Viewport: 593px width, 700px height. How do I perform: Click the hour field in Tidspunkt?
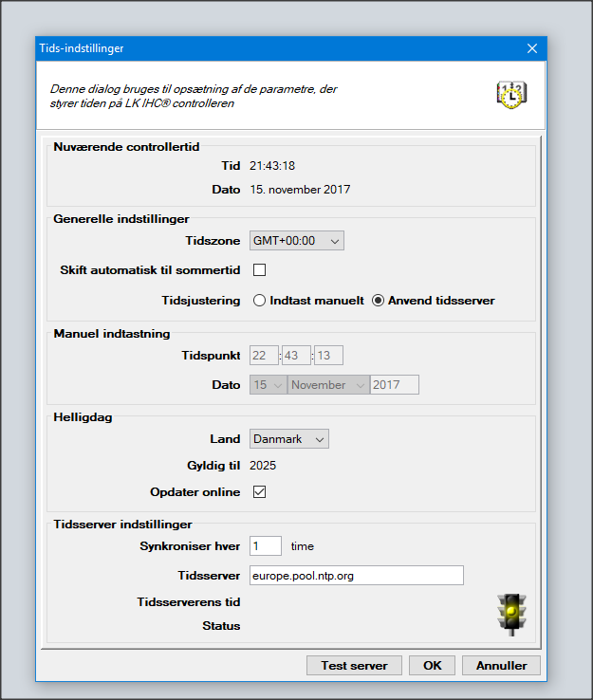point(263,355)
